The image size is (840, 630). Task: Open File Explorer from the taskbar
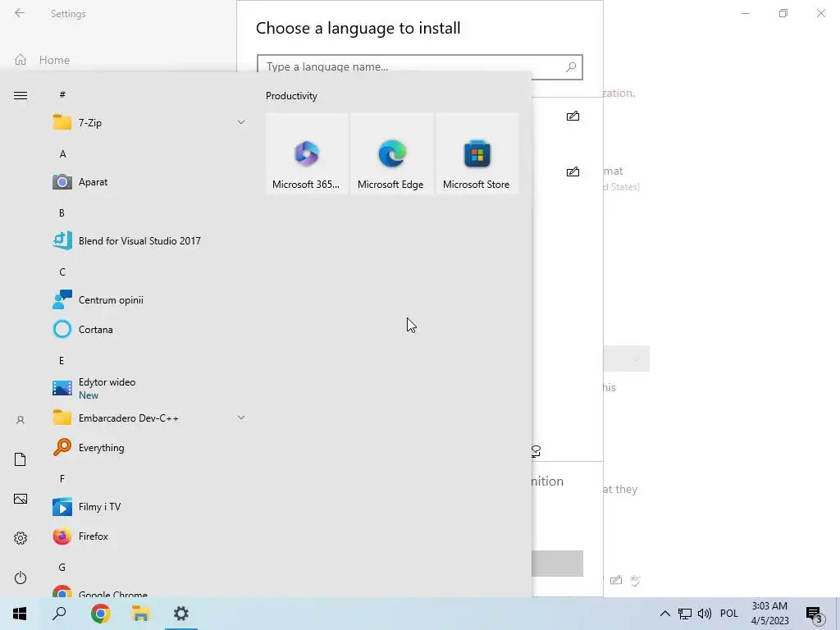point(141,614)
